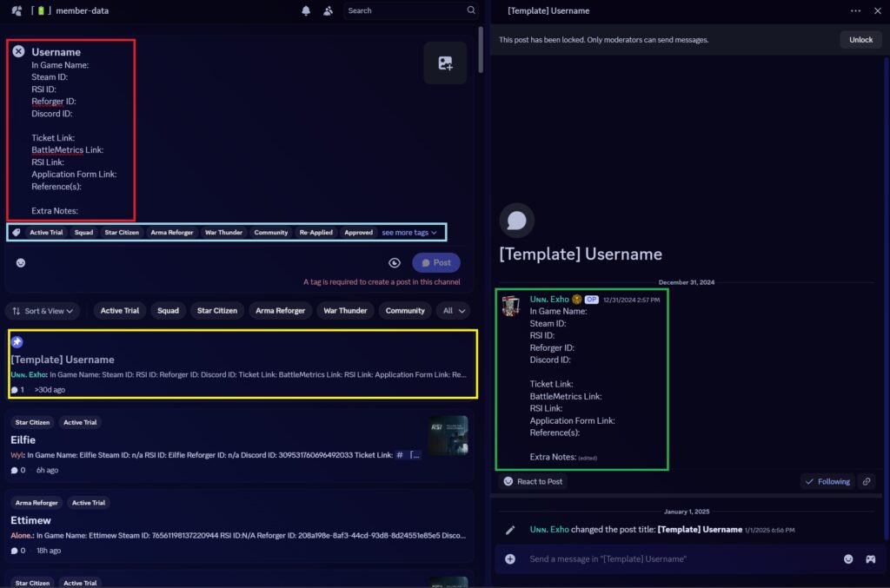Toggle the Following button

(827, 481)
